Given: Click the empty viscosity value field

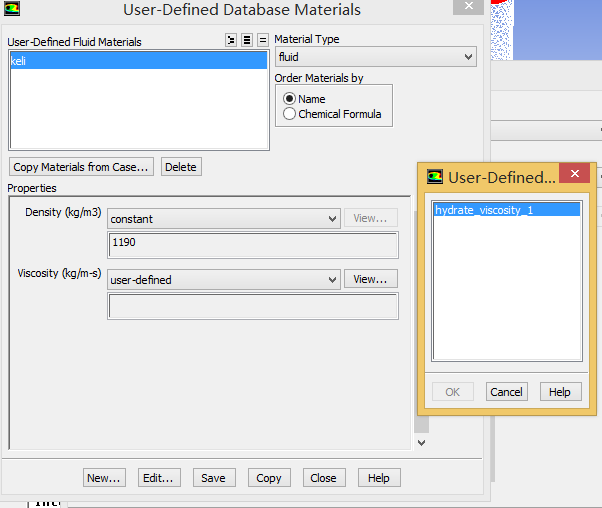Looking at the screenshot, I should coord(253,306).
